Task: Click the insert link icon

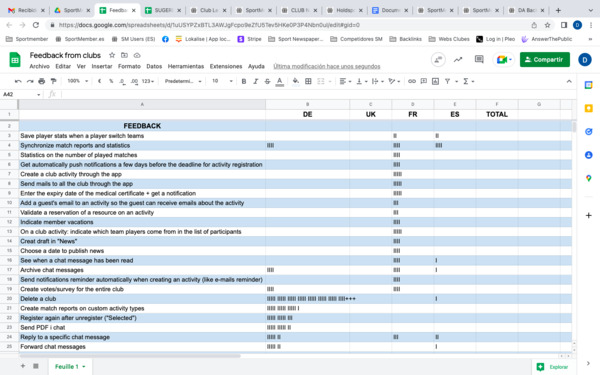Action: pyautogui.click(x=412, y=81)
